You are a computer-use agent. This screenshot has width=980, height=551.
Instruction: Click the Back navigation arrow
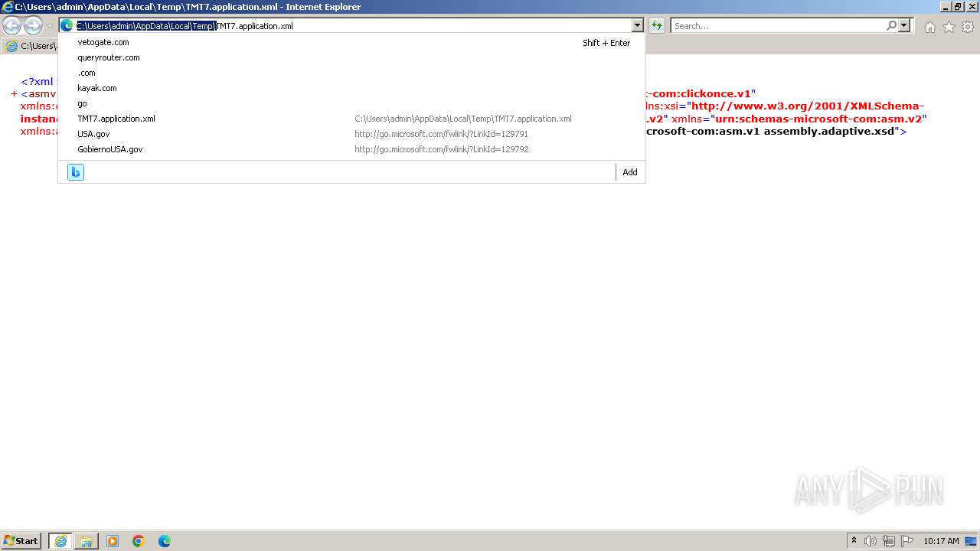11,26
